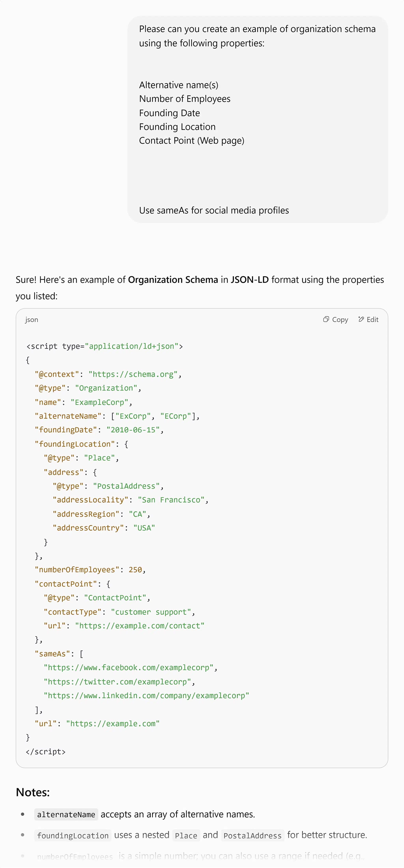Viewport: 404px width, 868px height.
Task: Click the closing </script> tag line
Action: click(46, 752)
